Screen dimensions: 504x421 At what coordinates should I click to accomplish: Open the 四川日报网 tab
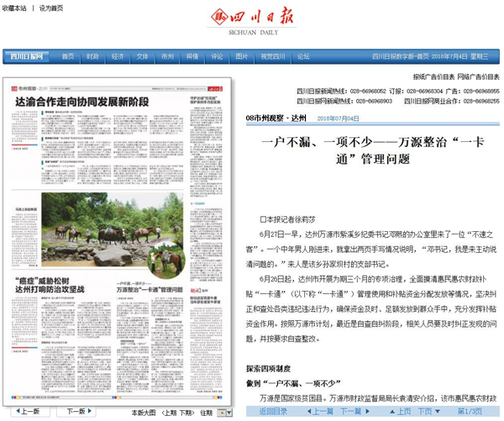coord(27,56)
